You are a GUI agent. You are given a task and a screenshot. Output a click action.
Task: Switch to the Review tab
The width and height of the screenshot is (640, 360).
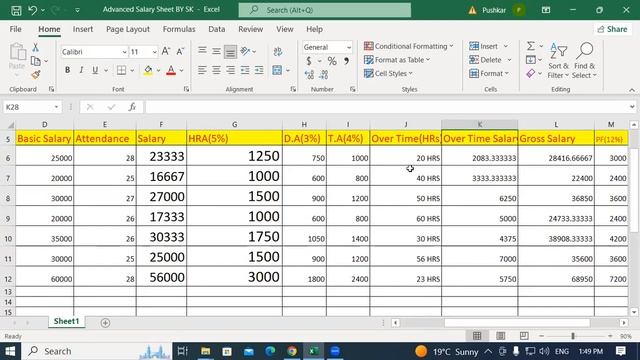(250, 29)
